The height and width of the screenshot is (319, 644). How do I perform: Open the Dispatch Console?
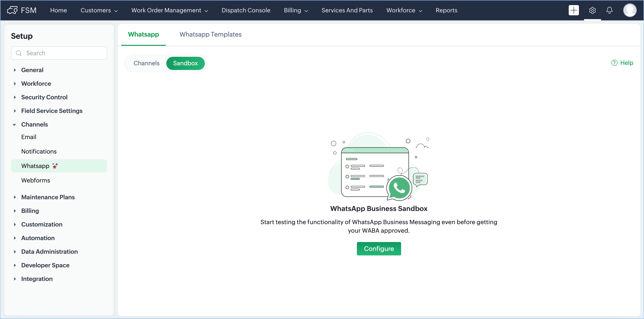(246, 10)
